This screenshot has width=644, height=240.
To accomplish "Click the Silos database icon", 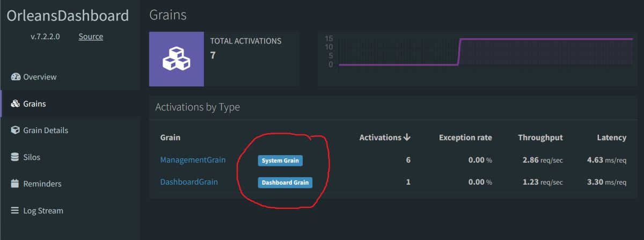I will pos(16,157).
